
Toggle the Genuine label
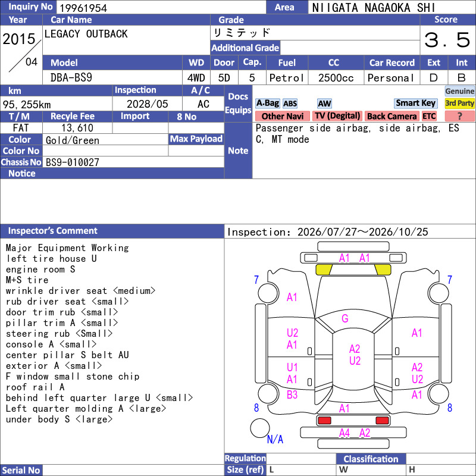[x=459, y=91]
